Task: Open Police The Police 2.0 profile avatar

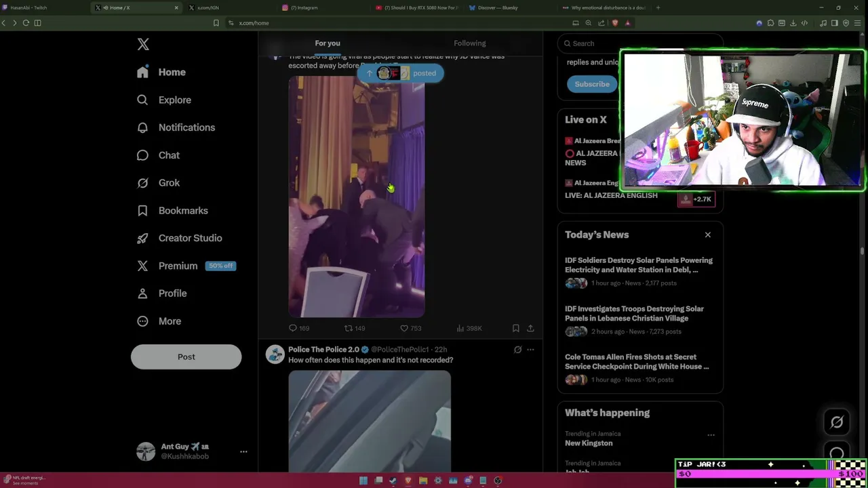Action: click(x=275, y=354)
